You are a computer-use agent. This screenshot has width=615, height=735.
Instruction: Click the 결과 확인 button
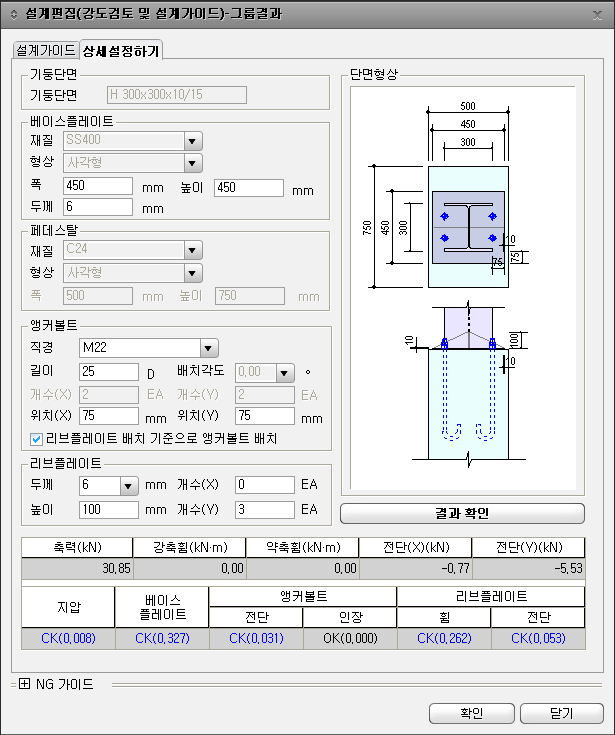pyautogui.click(x=462, y=514)
